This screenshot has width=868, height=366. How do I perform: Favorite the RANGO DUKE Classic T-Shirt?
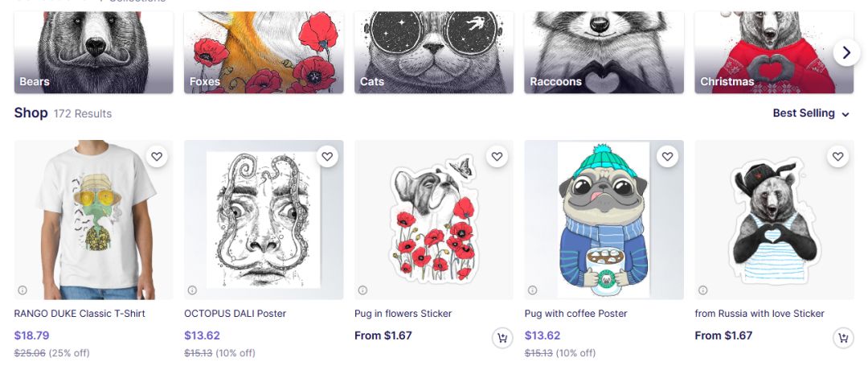pos(157,157)
